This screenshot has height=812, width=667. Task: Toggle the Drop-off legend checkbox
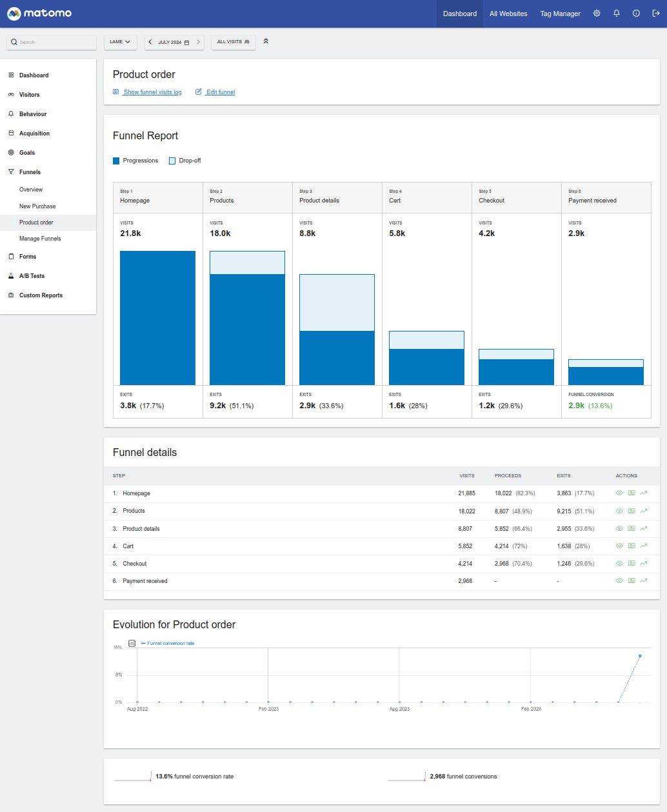pyautogui.click(x=172, y=160)
